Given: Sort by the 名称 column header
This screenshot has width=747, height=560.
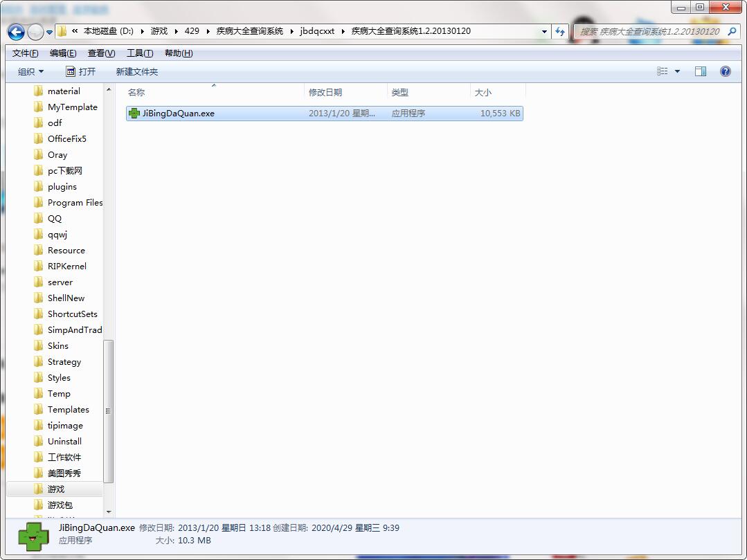Looking at the screenshot, I should (215, 92).
